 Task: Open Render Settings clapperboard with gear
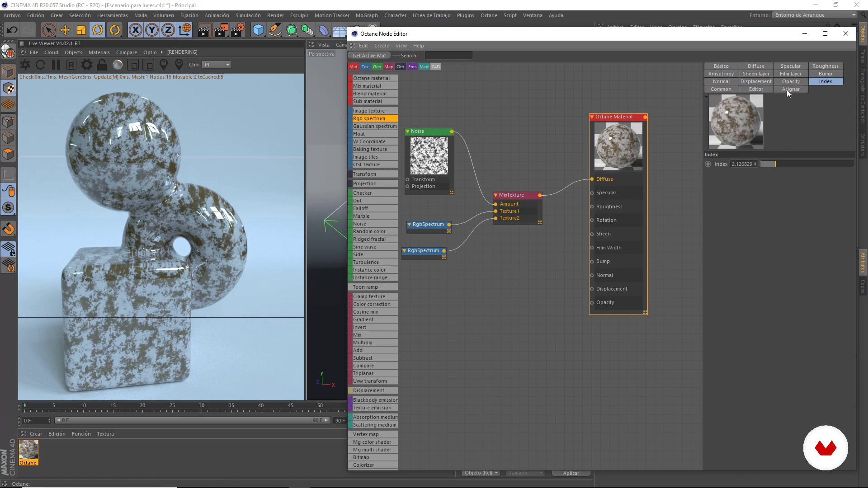pos(237,30)
